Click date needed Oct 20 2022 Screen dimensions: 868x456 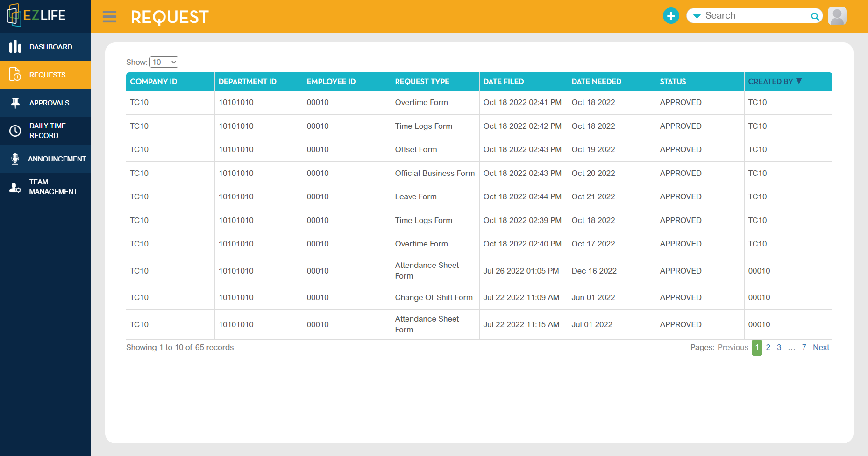(593, 173)
